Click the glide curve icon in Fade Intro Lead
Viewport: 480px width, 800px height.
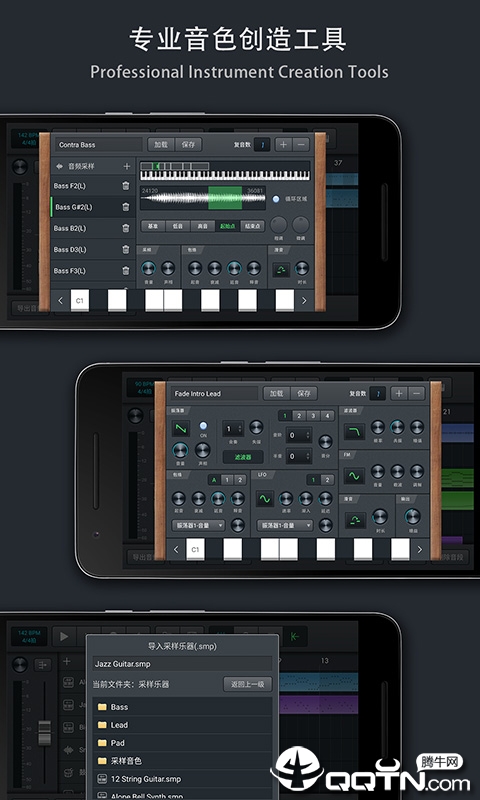coord(355,520)
